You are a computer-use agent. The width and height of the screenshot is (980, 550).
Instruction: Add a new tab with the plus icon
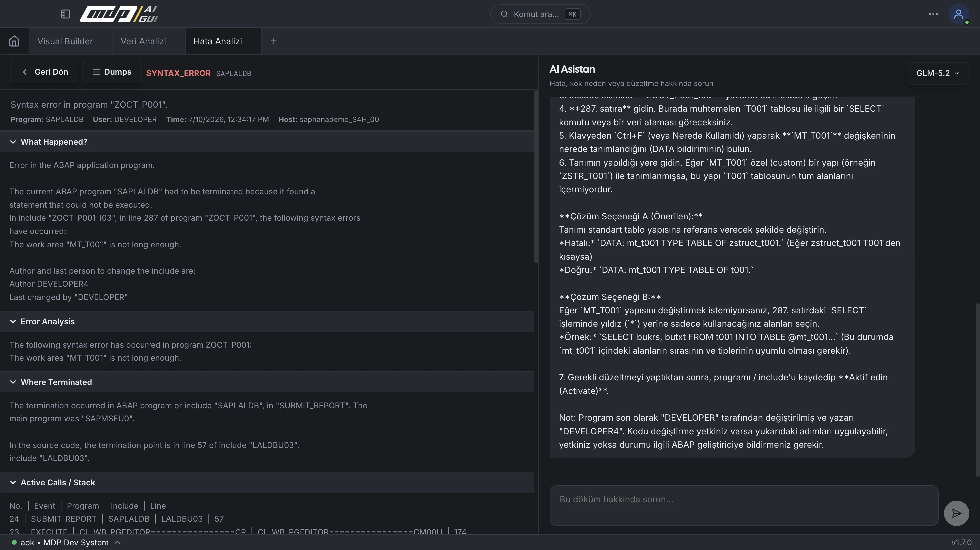click(274, 41)
